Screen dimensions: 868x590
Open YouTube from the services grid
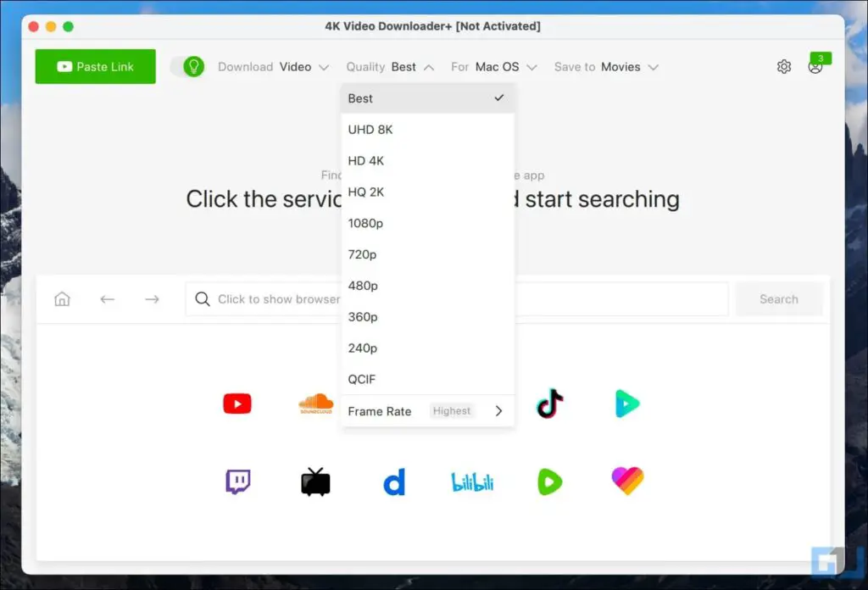[236, 404]
